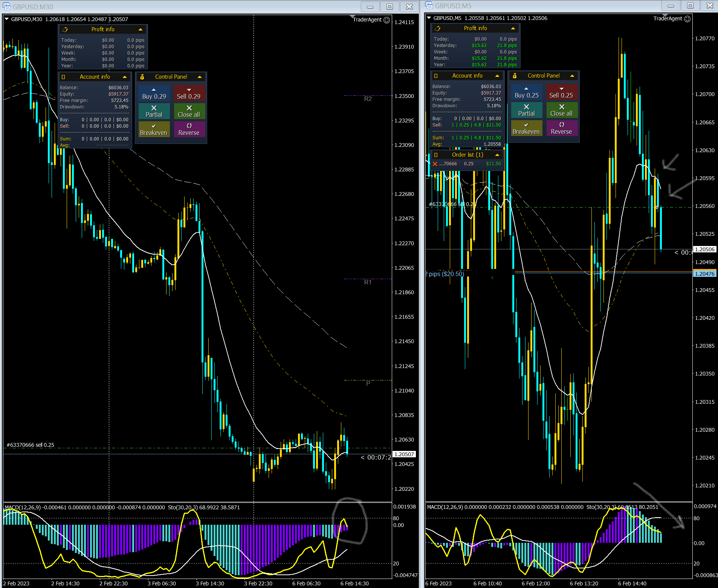Viewport: 718px width, 588px height.
Task: Click the Sell row $11.50 value in M5 panel
Action: (x=493, y=125)
